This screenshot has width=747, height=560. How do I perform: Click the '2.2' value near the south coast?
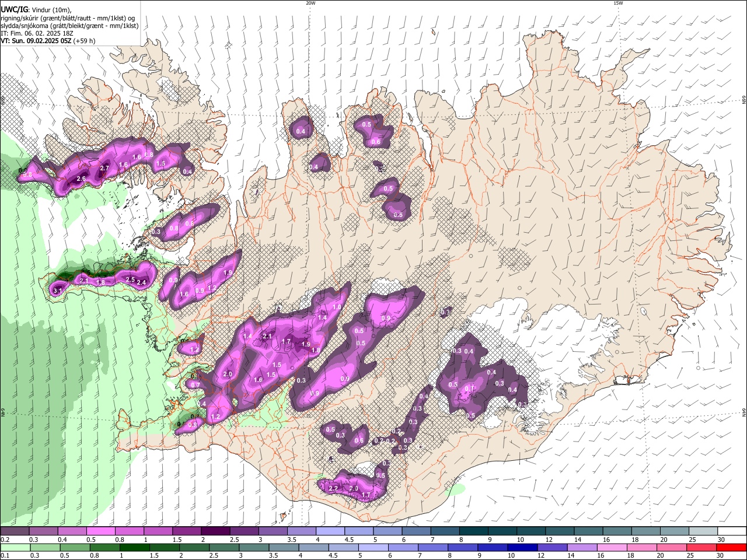coord(334,488)
